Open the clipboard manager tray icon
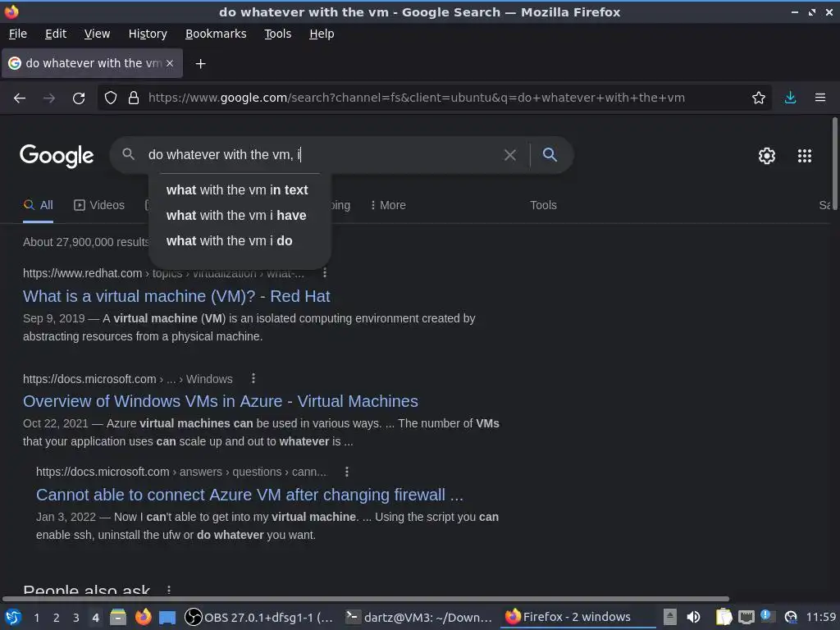The image size is (840, 630). click(x=724, y=617)
